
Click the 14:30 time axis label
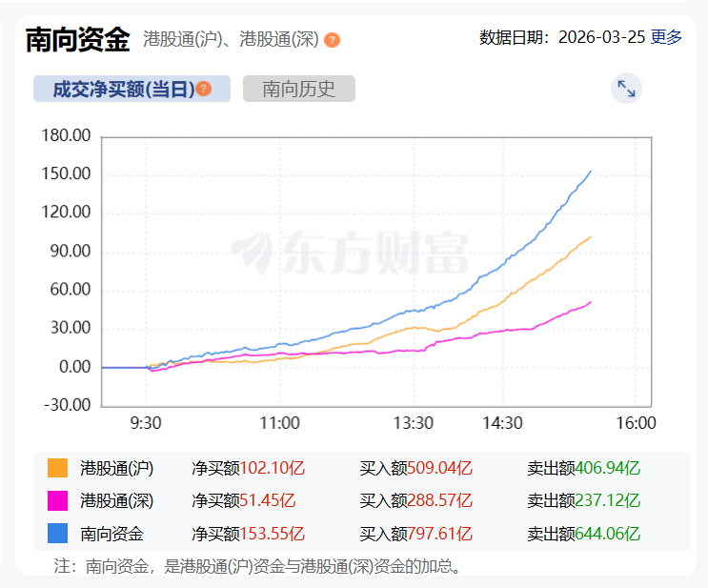[502, 423]
